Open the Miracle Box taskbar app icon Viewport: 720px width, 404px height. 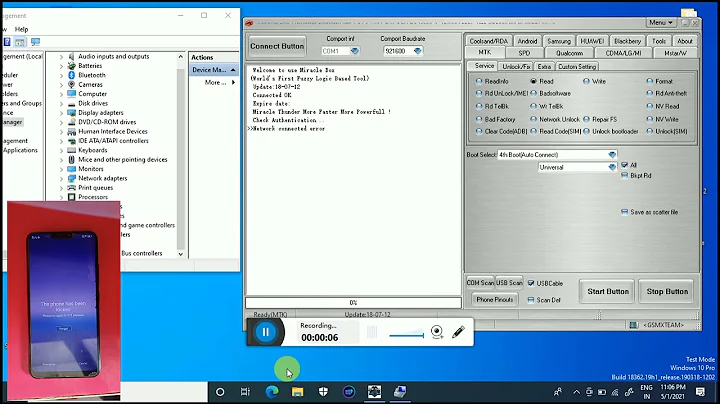tap(374, 392)
